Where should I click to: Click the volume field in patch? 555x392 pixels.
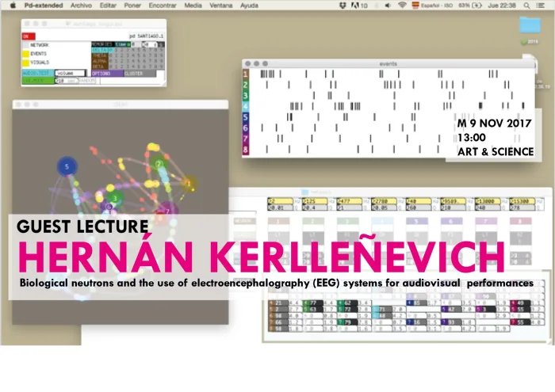pos(71,73)
